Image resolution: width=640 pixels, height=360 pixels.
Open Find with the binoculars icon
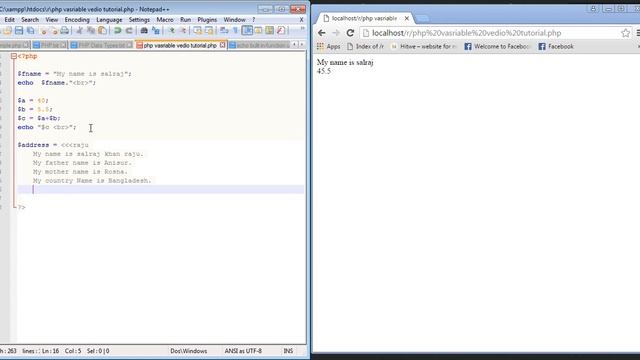[144, 31]
